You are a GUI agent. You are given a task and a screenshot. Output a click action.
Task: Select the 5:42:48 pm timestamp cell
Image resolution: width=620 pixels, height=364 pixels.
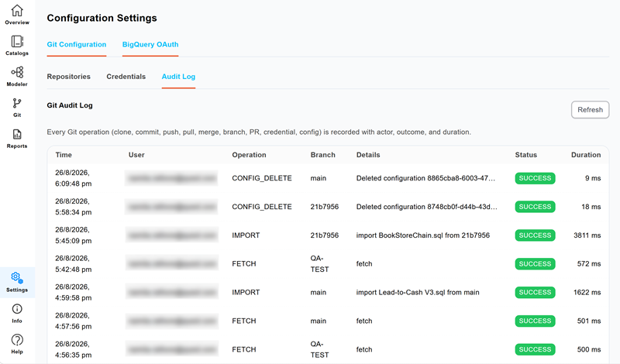[74, 263]
